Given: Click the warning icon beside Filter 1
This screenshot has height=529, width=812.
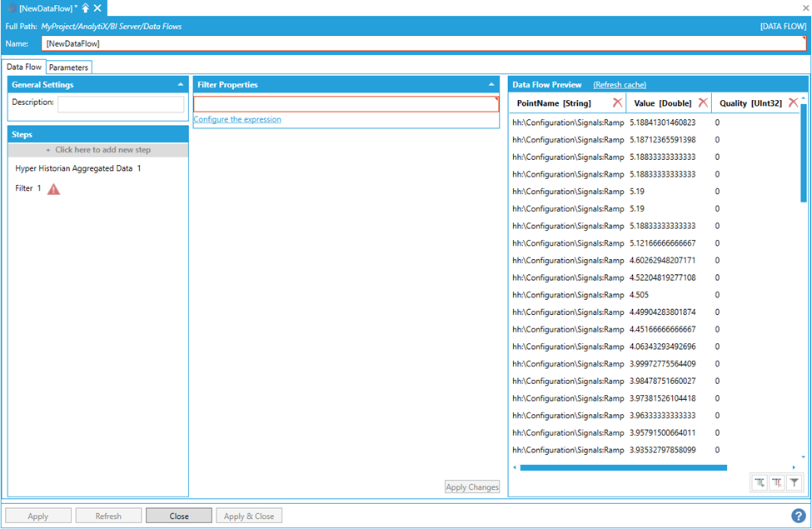Looking at the screenshot, I should pyautogui.click(x=53, y=189).
